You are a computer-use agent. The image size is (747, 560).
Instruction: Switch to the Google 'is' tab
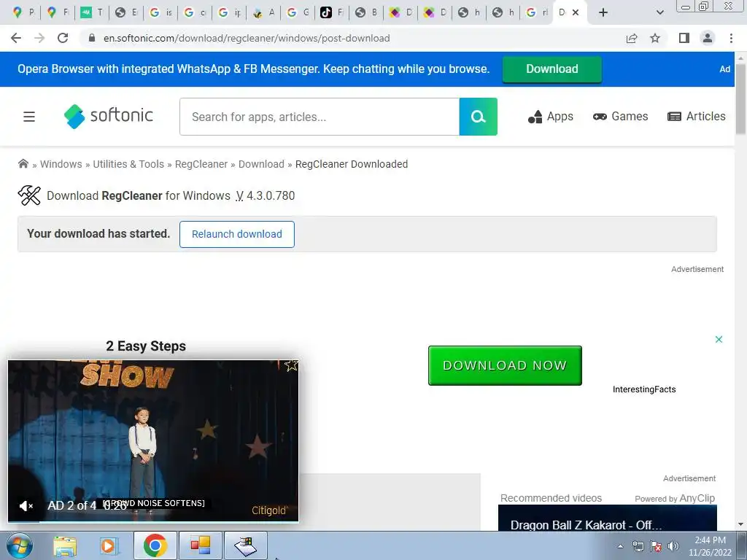[x=160, y=12]
